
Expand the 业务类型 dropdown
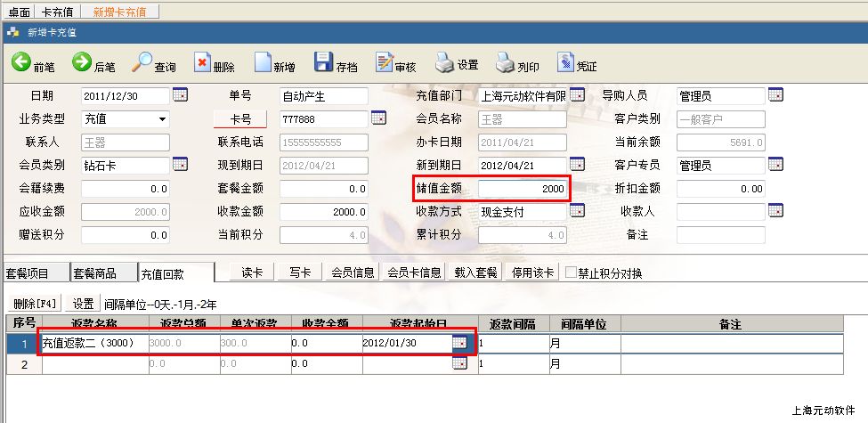(162, 118)
